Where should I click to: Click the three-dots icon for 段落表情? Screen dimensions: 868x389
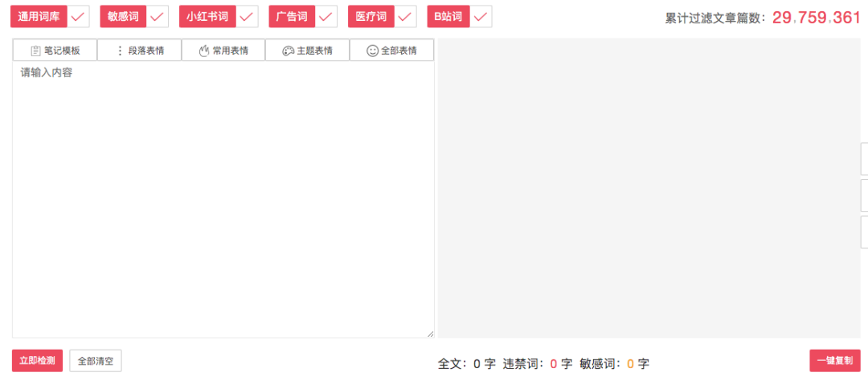[120, 51]
